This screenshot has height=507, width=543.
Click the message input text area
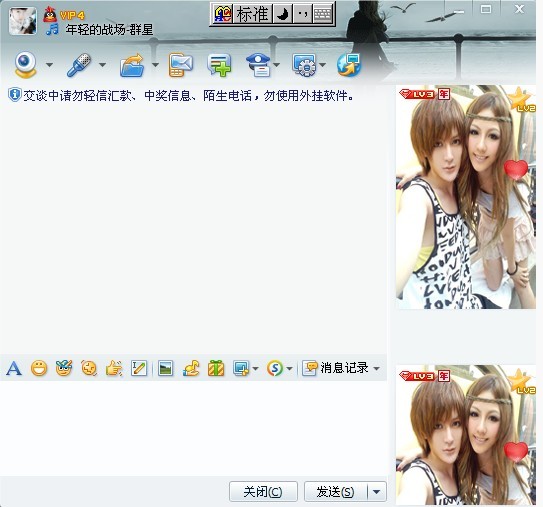(193, 428)
